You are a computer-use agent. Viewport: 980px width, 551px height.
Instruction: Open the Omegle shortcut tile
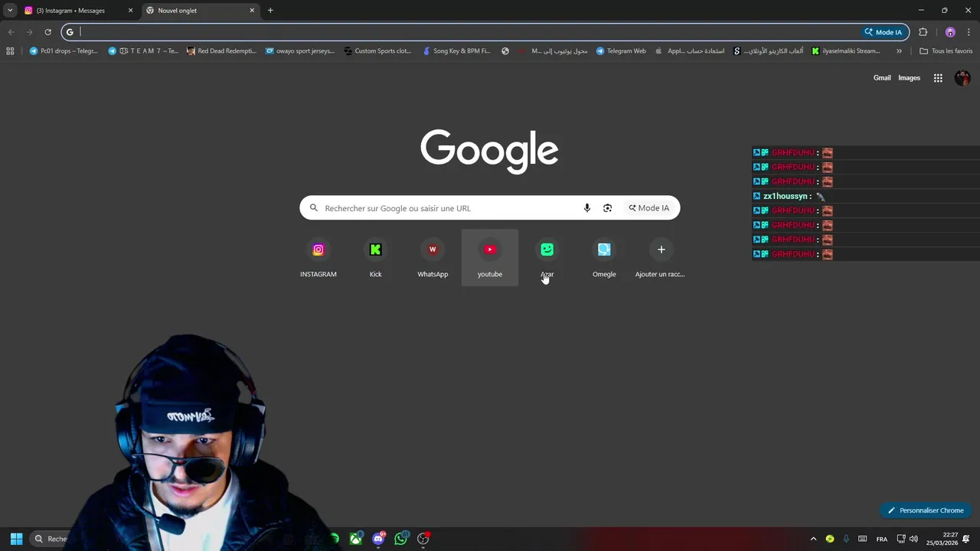point(604,258)
